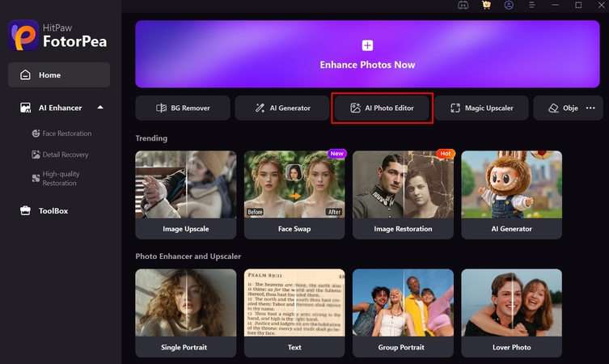Open AI Enhancer sidebar section
The height and width of the screenshot is (364, 609).
tap(59, 108)
